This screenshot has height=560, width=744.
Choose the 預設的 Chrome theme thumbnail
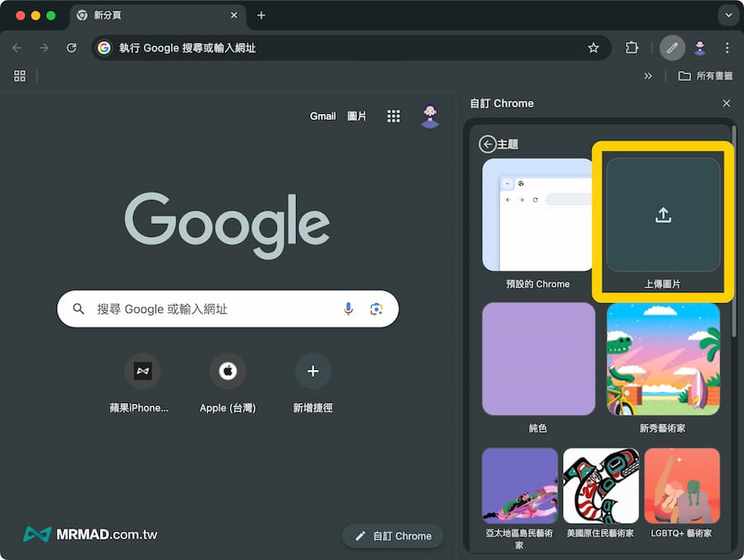coord(538,216)
